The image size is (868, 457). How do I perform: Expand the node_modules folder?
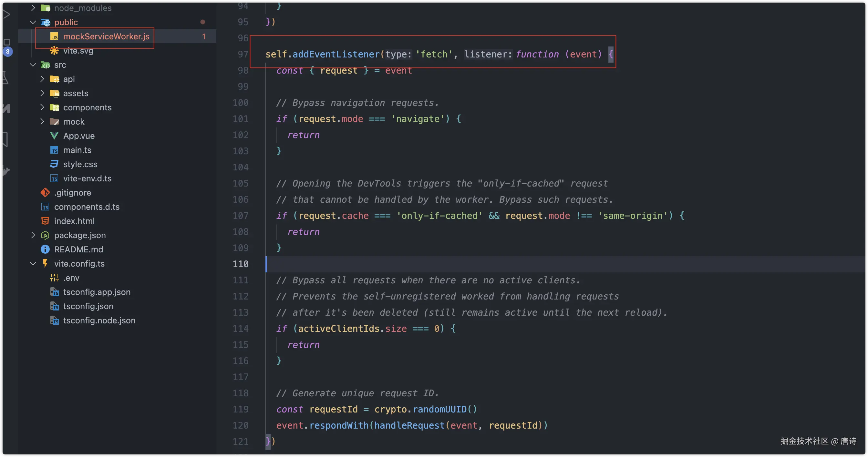(33, 8)
